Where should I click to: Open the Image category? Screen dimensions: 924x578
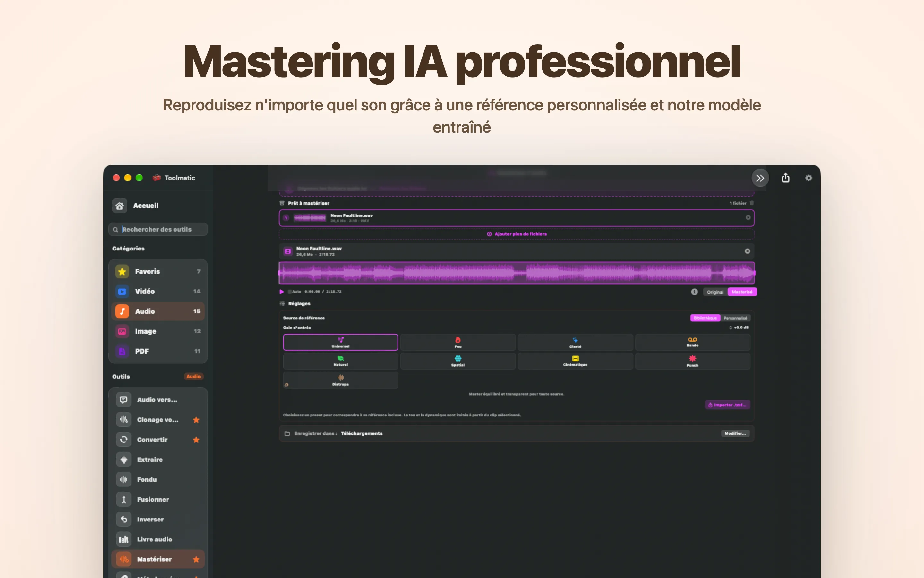click(x=158, y=331)
